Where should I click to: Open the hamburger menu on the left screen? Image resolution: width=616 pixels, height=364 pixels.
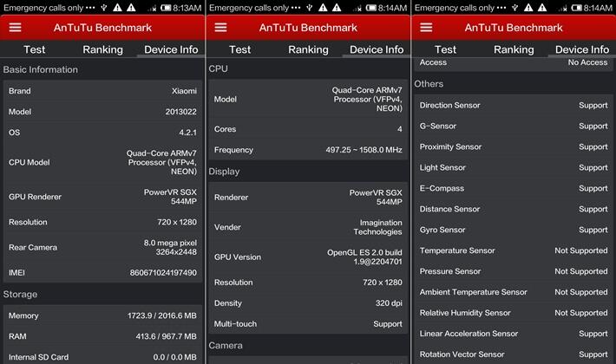(15, 27)
